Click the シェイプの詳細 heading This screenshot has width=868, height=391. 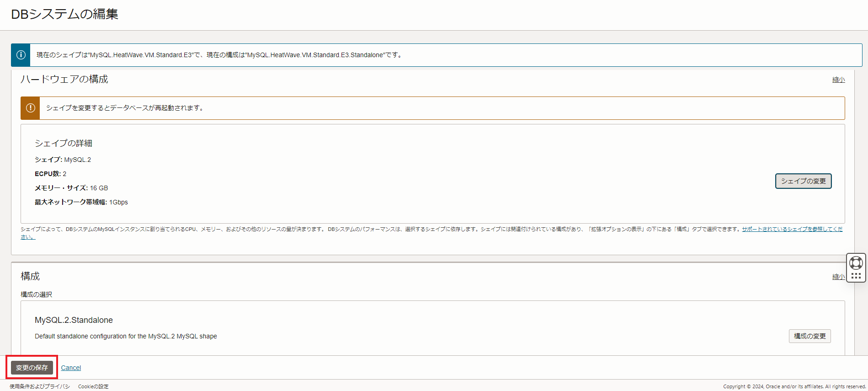(x=64, y=143)
